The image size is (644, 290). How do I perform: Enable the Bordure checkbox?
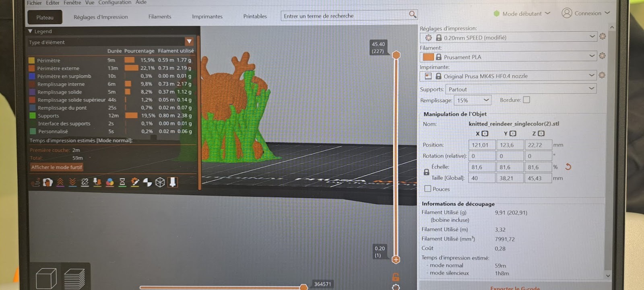coord(526,100)
